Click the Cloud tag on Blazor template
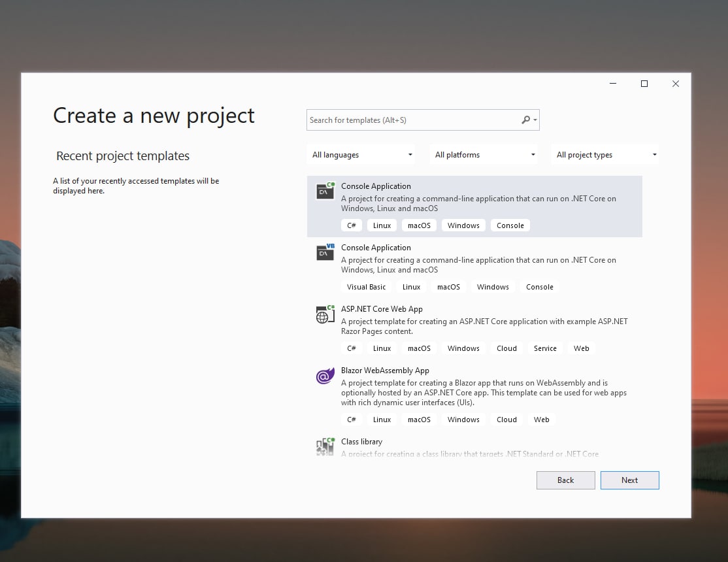This screenshot has height=562, width=728. coord(506,420)
